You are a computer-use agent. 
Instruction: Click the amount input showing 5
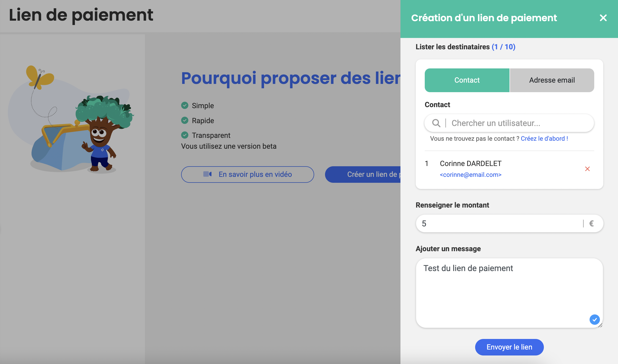tap(499, 224)
